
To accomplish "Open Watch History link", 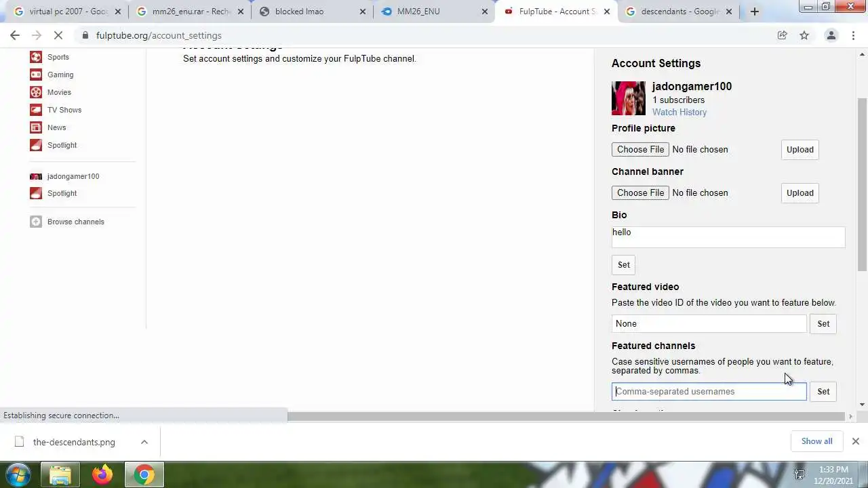I will [679, 112].
